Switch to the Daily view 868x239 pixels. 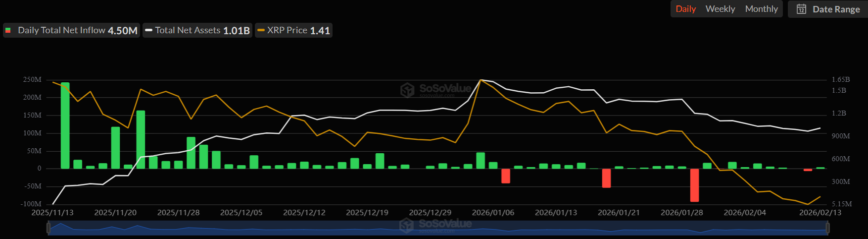pyautogui.click(x=685, y=9)
